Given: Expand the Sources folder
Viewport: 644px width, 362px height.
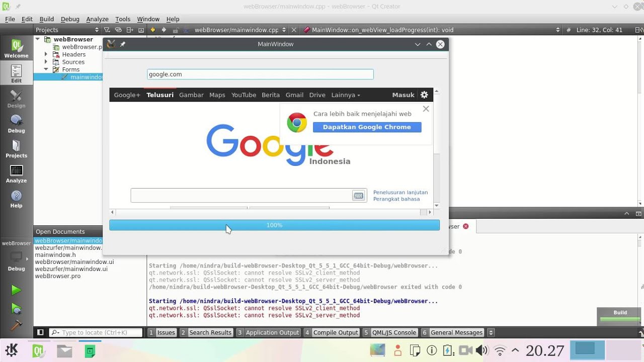Looking at the screenshot, I should click(x=46, y=62).
